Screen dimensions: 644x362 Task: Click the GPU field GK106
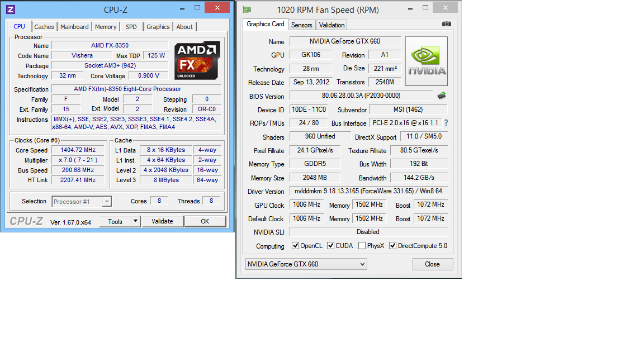(x=311, y=55)
